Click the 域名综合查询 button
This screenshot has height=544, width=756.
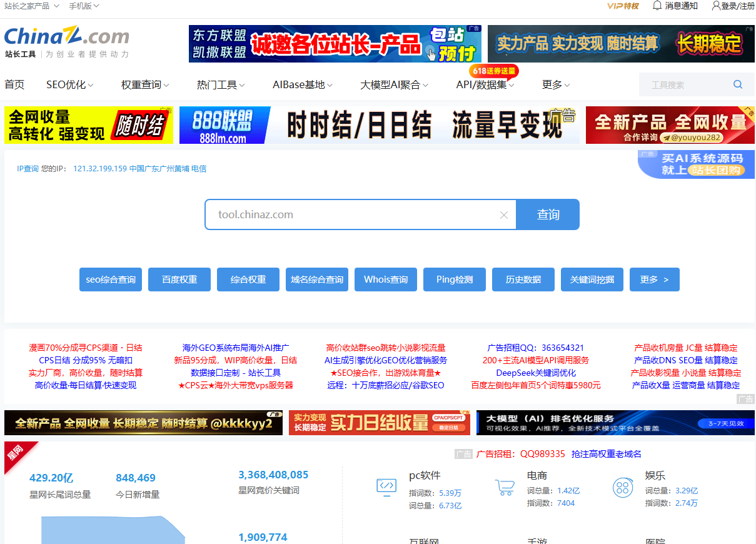[317, 280]
